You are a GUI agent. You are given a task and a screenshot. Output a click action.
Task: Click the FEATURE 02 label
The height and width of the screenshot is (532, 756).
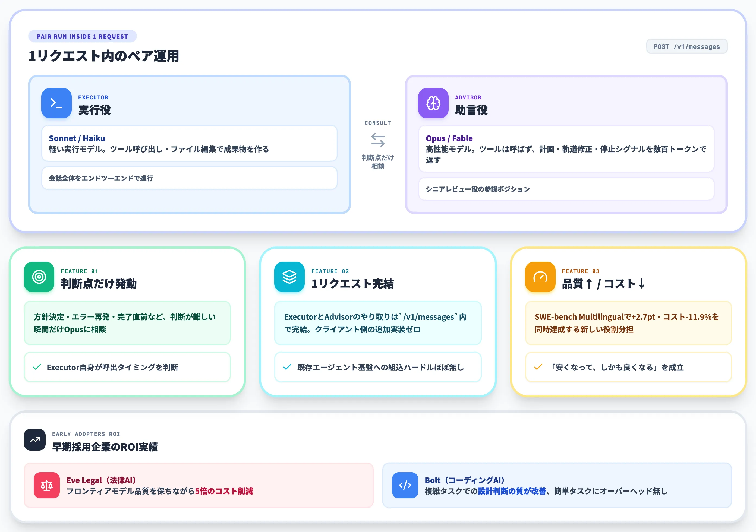[330, 271]
